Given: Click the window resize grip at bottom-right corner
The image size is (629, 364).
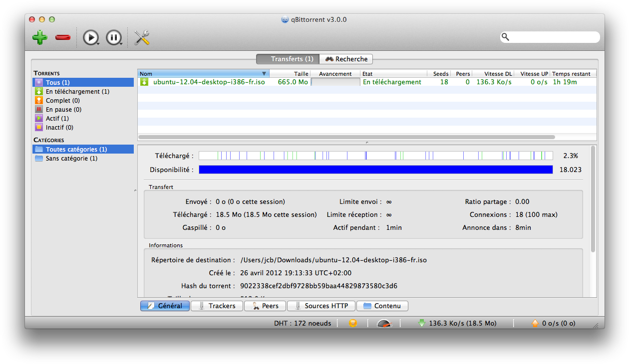Looking at the screenshot, I should point(596,325).
